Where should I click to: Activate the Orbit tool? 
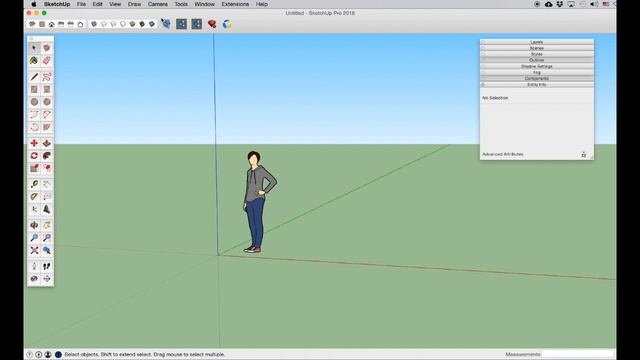coord(34,225)
